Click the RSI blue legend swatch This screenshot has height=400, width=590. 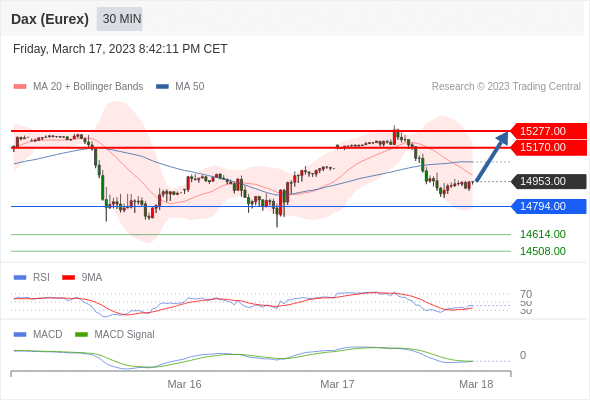click(x=20, y=278)
